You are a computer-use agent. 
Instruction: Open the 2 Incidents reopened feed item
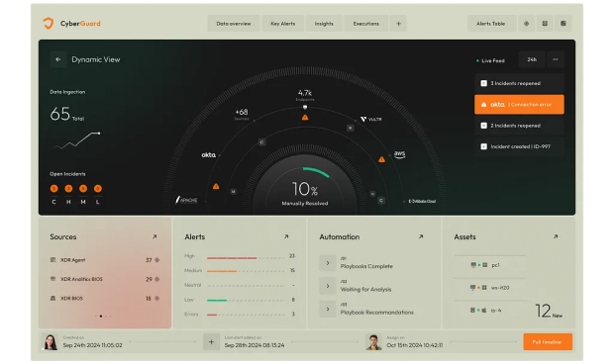click(x=519, y=126)
